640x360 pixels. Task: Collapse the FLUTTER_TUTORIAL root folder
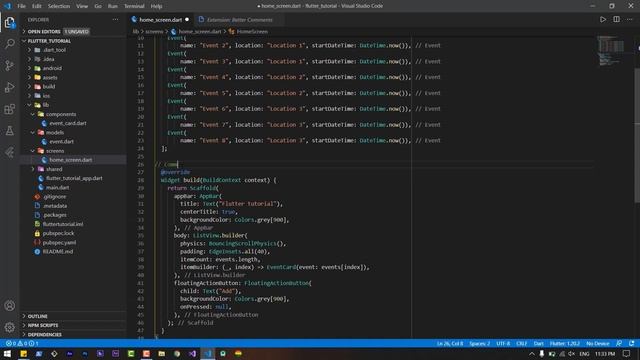pos(73,41)
